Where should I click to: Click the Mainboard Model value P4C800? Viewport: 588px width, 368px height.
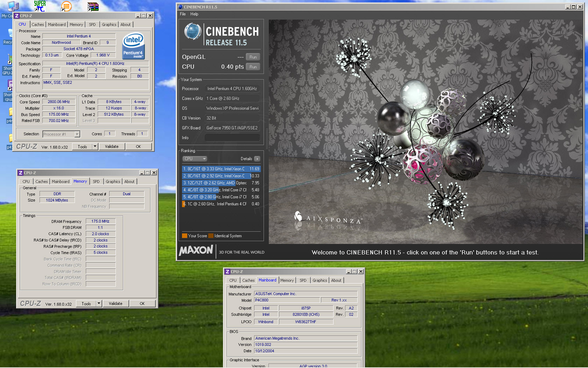tap(287, 300)
